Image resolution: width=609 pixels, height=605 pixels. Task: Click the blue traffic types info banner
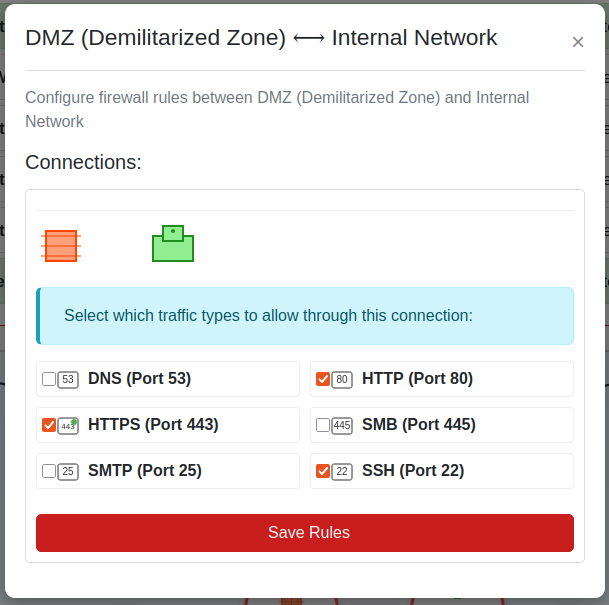point(305,316)
